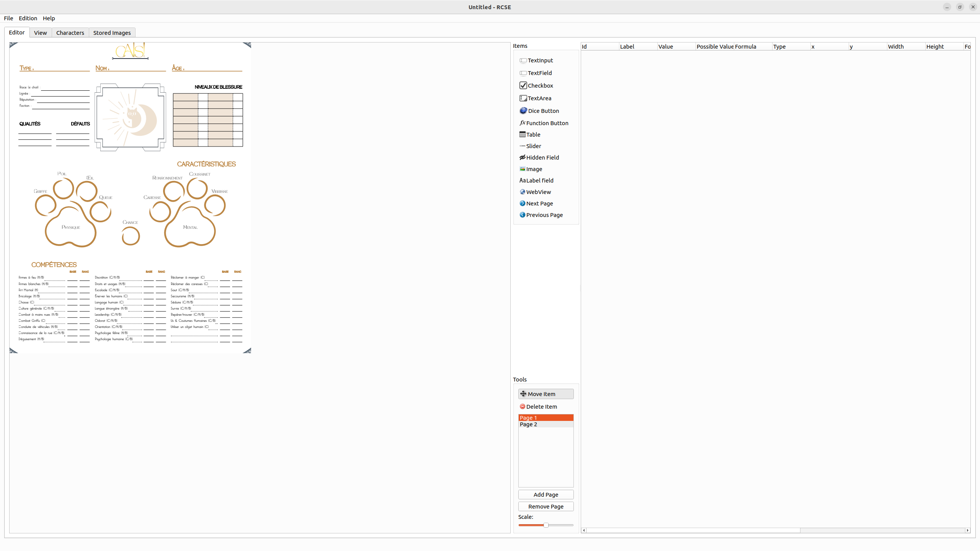
Task: Click the Add Page button
Action: click(x=546, y=494)
